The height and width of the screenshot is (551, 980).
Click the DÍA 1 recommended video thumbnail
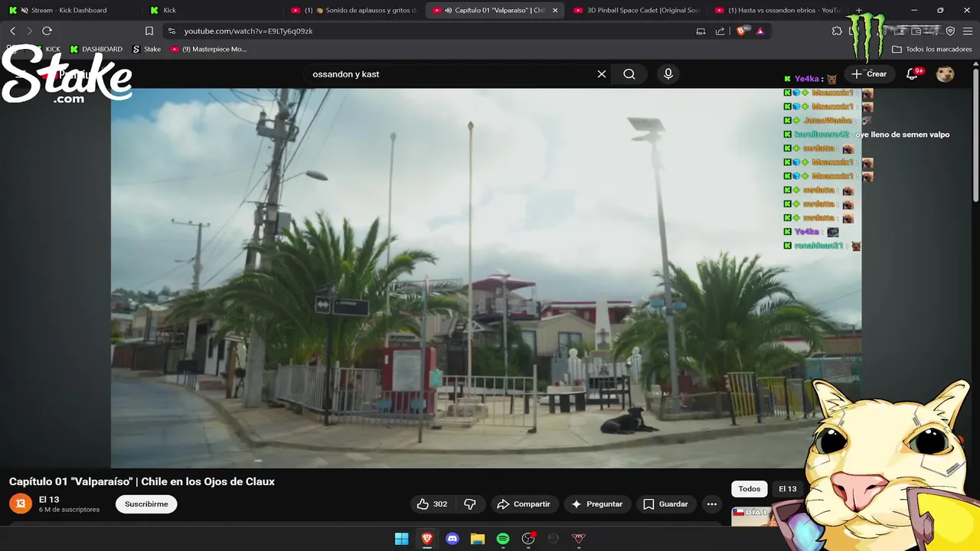pos(754,516)
